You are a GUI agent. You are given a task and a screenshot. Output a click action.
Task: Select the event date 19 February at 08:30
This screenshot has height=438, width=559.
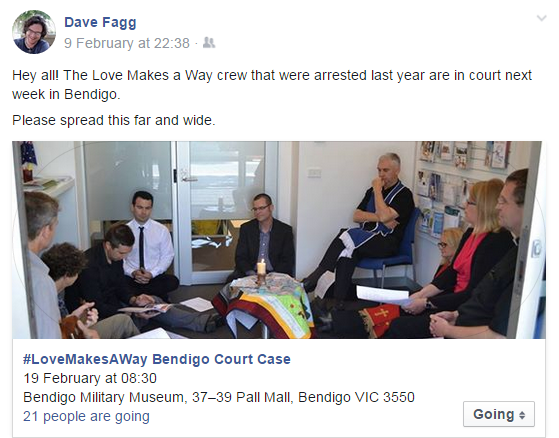[x=90, y=378]
